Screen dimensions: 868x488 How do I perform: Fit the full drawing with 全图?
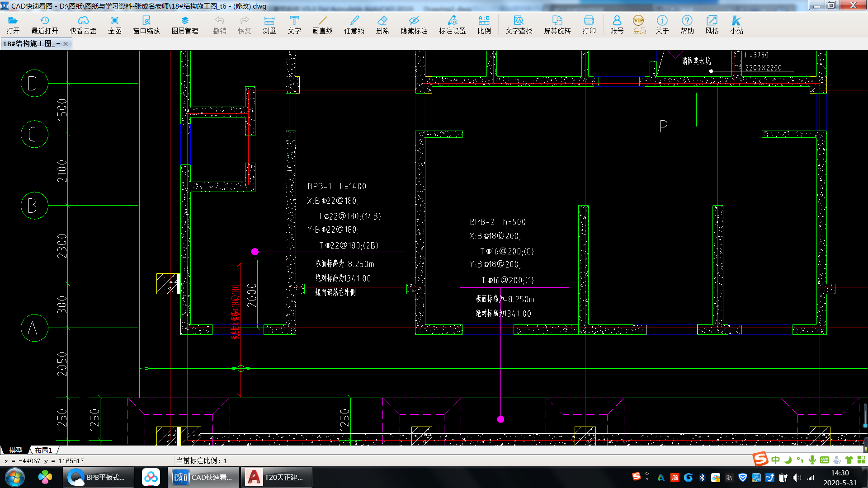[x=115, y=25]
